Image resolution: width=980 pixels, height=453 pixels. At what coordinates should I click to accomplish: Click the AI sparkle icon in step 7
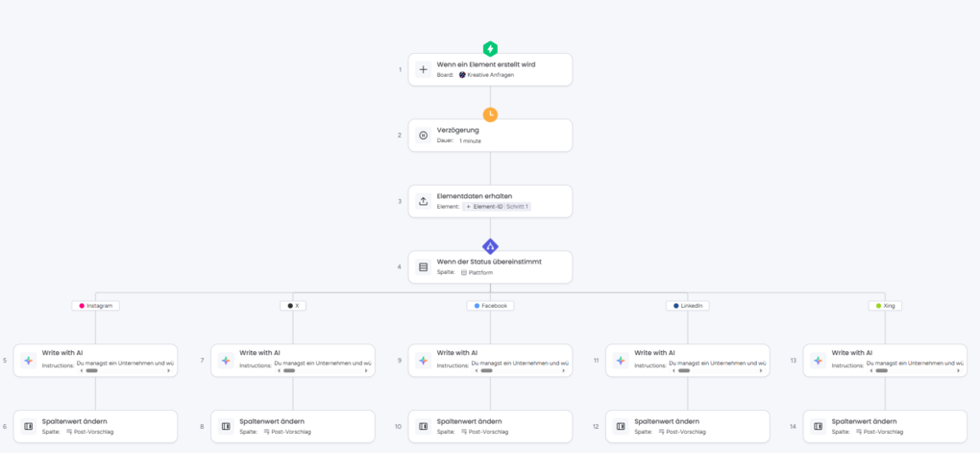click(x=226, y=361)
